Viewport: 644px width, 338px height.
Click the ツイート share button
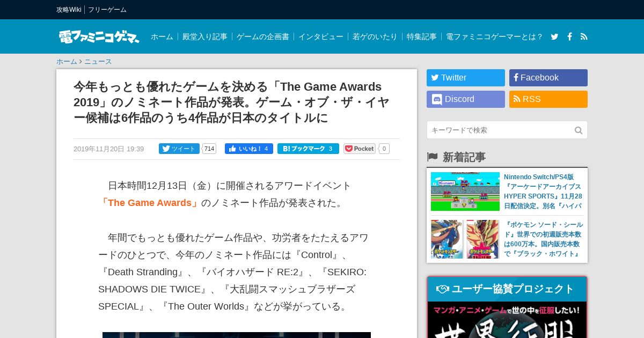(x=179, y=149)
